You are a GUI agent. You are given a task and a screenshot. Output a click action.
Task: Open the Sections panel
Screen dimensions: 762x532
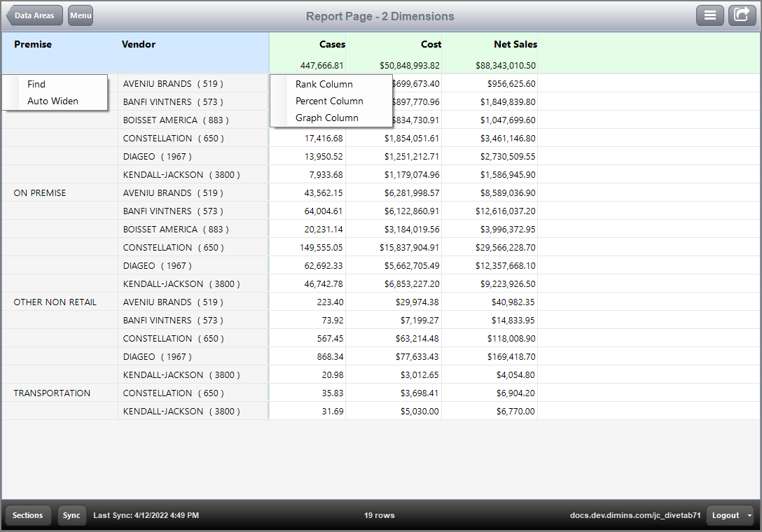coord(27,515)
